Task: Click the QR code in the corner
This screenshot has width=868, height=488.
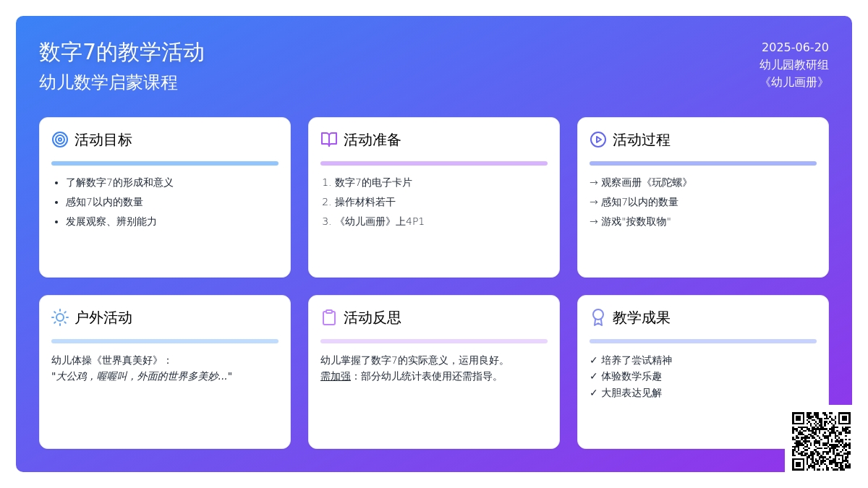Action: pyautogui.click(x=821, y=441)
